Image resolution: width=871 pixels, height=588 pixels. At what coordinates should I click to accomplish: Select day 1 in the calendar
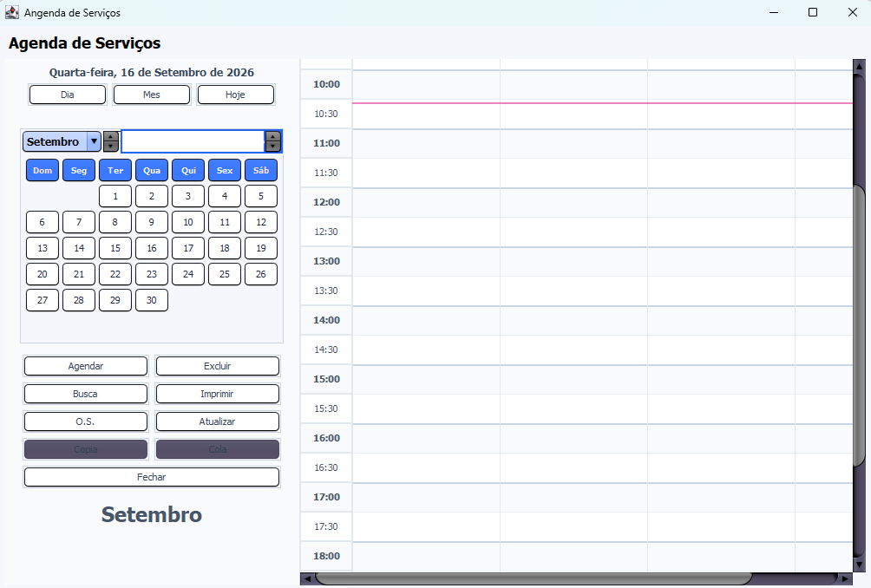pos(115,196)
